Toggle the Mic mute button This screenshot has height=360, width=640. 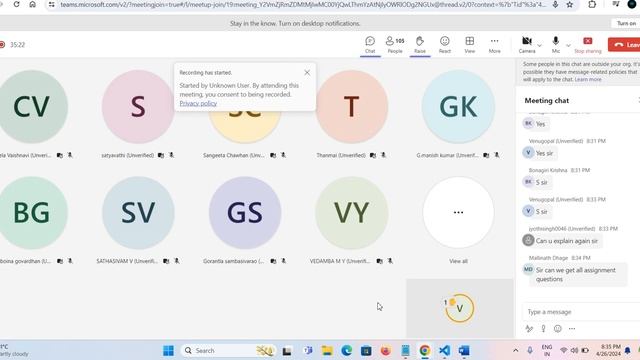coord(556,45)
